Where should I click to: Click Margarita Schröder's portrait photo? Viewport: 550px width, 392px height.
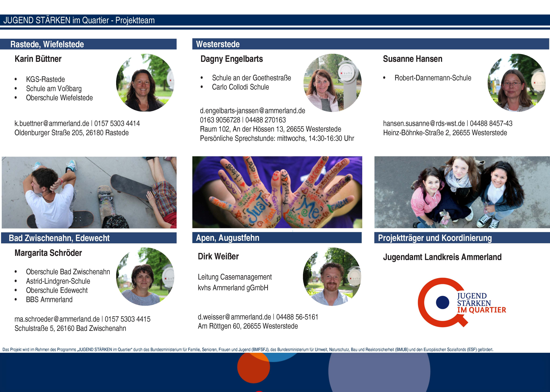pos(145,277)
